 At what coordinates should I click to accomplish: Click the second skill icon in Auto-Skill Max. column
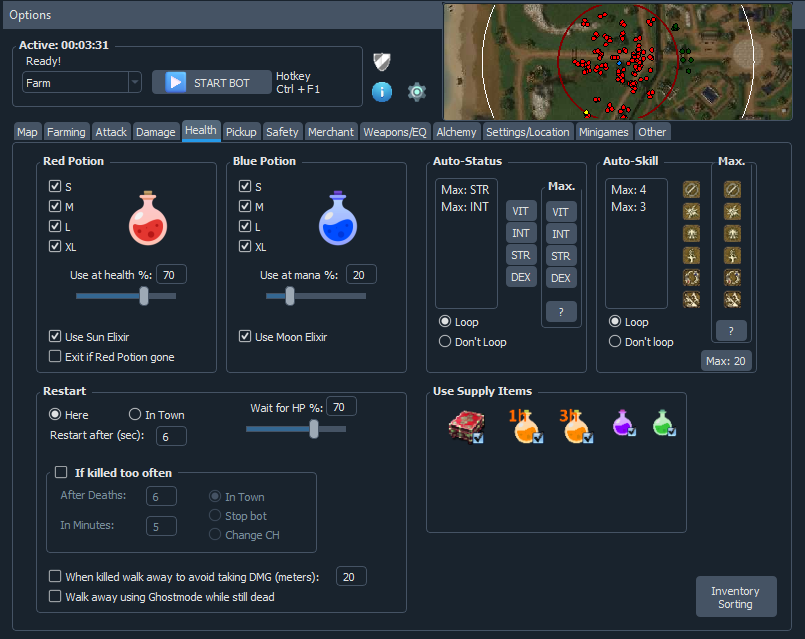click(732, 211)
